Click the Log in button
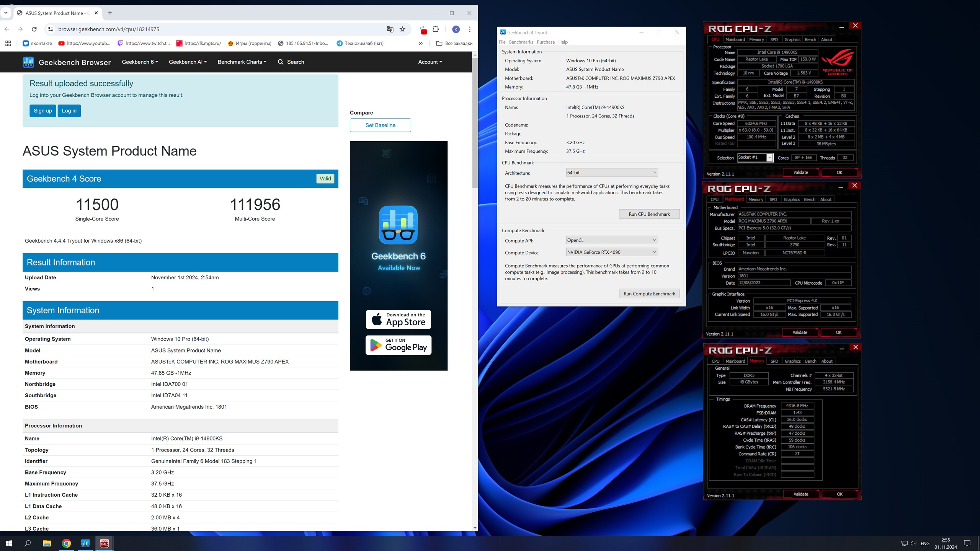980x551 pixels. (69, 111)
